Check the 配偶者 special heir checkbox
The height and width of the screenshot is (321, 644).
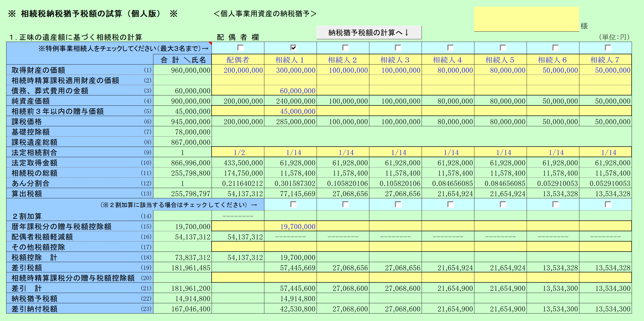pos(241,48)
